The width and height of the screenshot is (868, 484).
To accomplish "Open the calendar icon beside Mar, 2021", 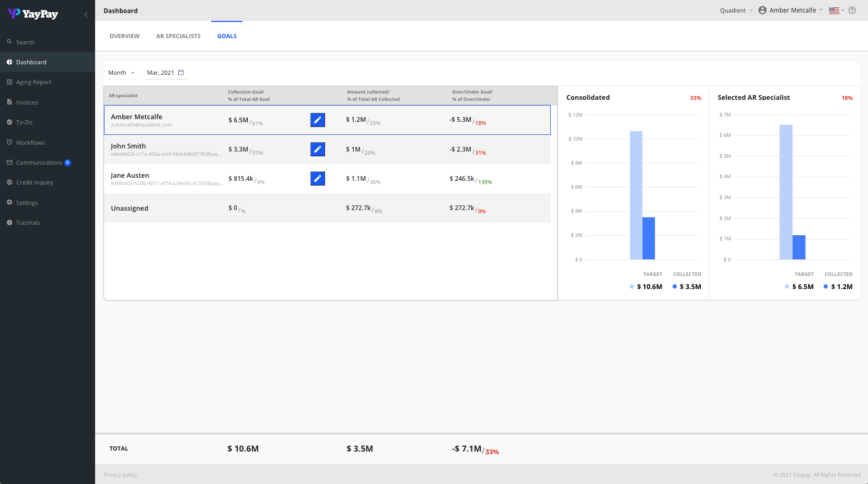I will point(181,73).
